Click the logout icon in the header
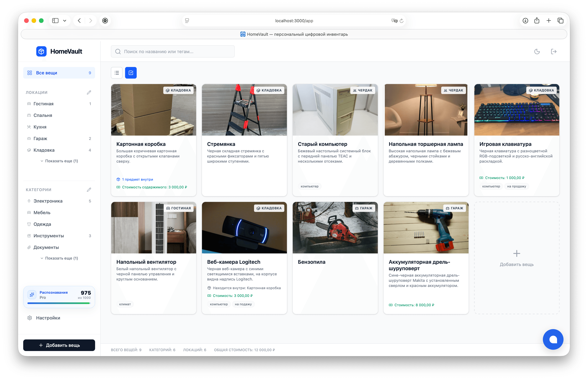The width and height of the screenshot is (588, 380). [x=554, y=52]
